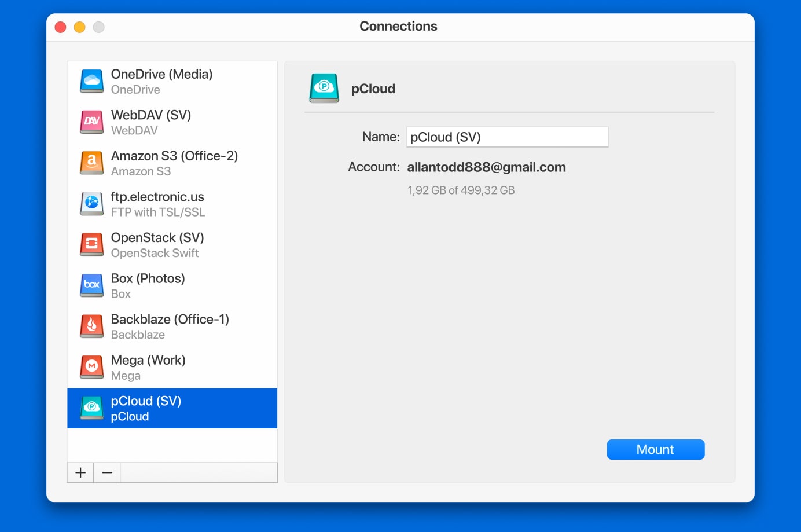Click the OneDrive cloud drive icon

click(x=91, y=82)
